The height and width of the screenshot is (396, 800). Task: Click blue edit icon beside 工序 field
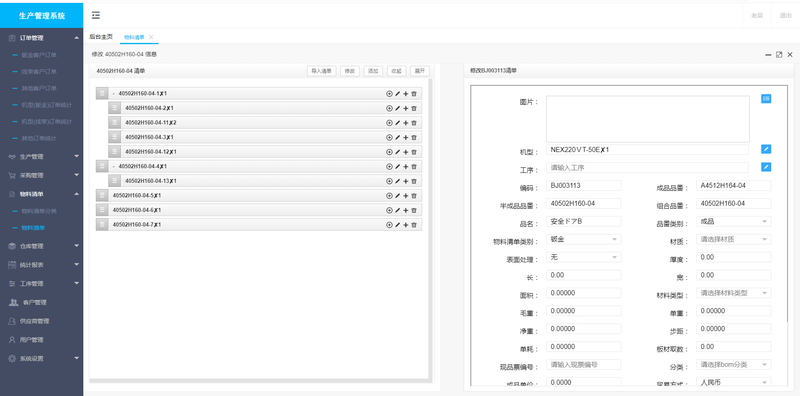(x=766, y=167)
